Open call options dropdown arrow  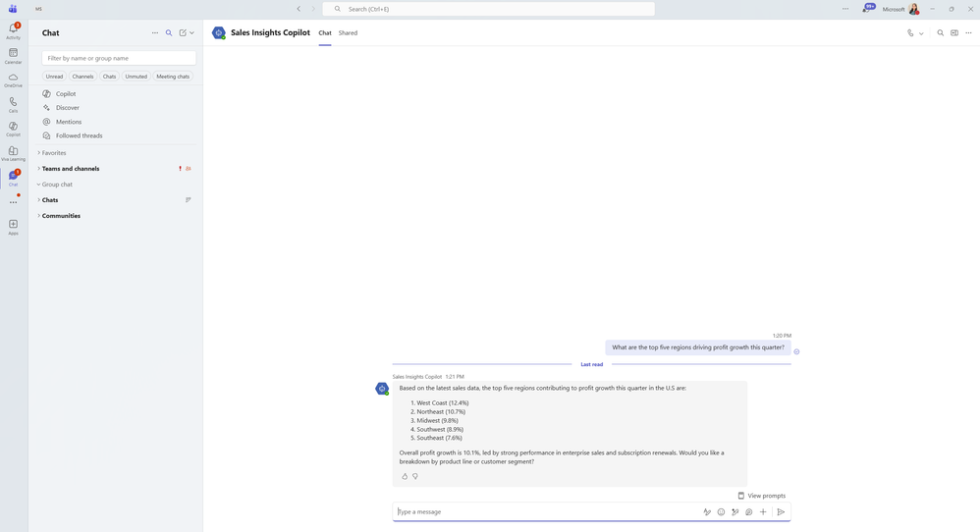pos(921,33)
